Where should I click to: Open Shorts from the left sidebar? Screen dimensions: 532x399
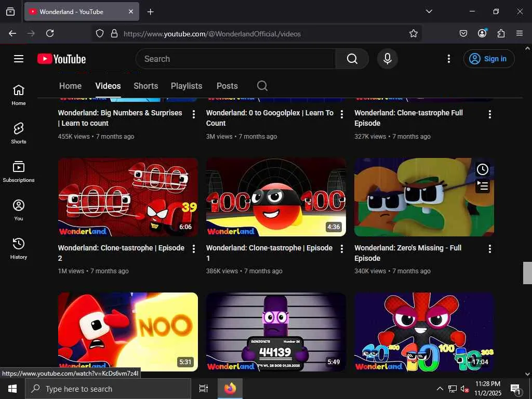19,133
